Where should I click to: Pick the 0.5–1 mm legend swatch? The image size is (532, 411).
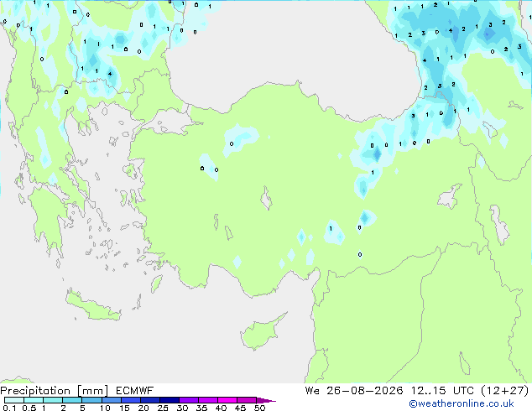[34, 400]
